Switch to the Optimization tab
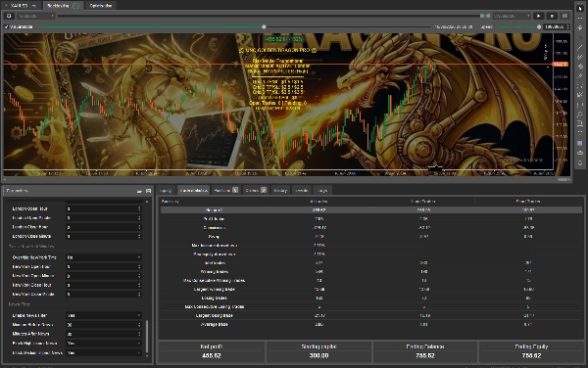This screenshot has width=588, height=368. [x=101, y=6]
